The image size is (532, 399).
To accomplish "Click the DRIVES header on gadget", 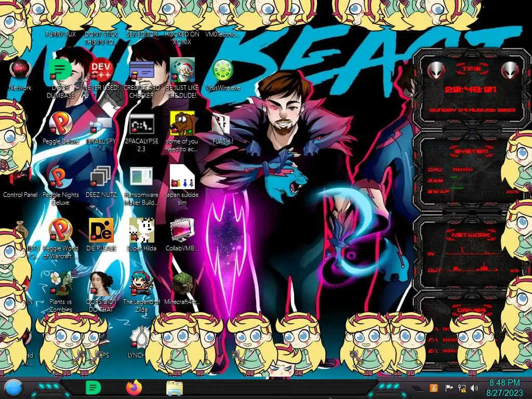I will (471, 310).
